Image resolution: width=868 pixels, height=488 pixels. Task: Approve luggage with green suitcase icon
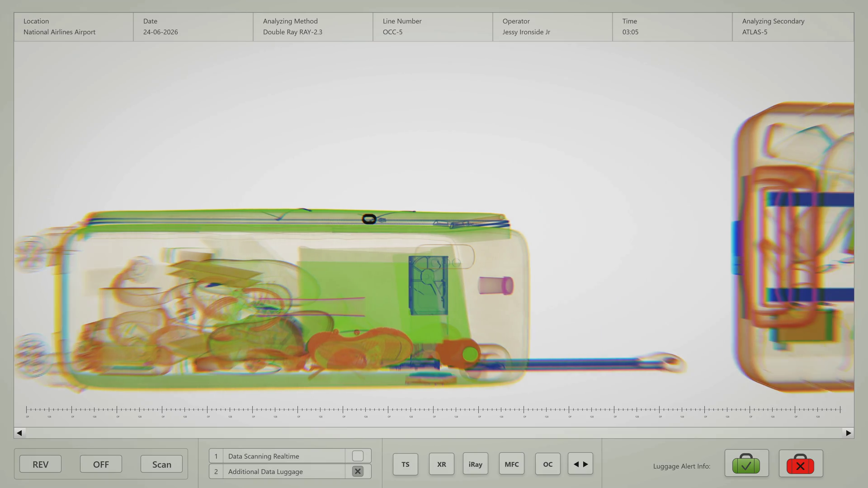click(746, 464)
